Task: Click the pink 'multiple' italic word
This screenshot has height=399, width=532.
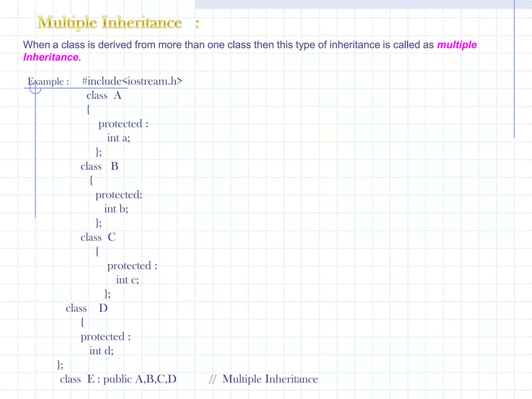Action: click(457, 45)
